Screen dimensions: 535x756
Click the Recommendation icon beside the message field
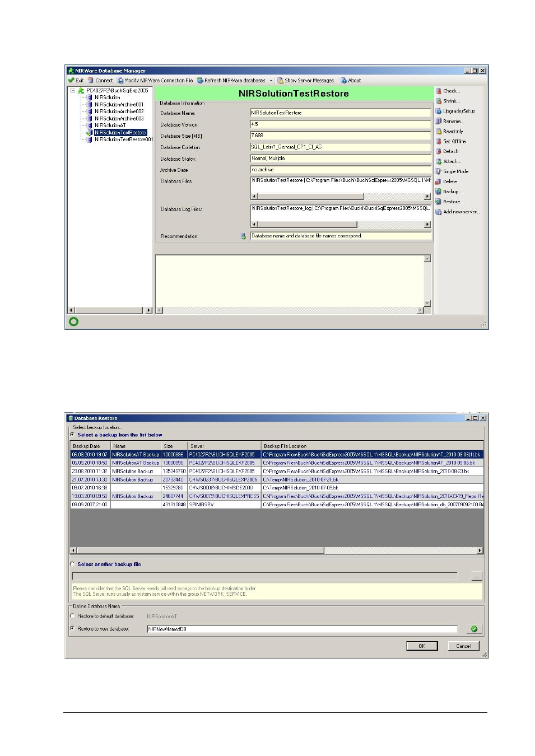pos(243,236)
